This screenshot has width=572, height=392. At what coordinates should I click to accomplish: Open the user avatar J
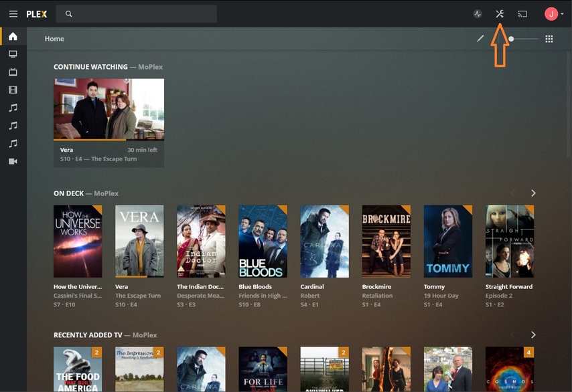coord(551,14)
